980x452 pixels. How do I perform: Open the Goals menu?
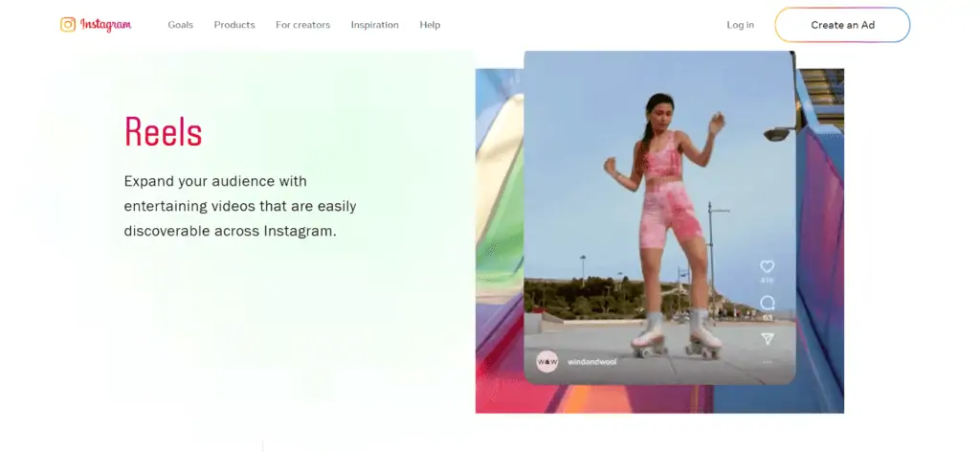[180, 25]
